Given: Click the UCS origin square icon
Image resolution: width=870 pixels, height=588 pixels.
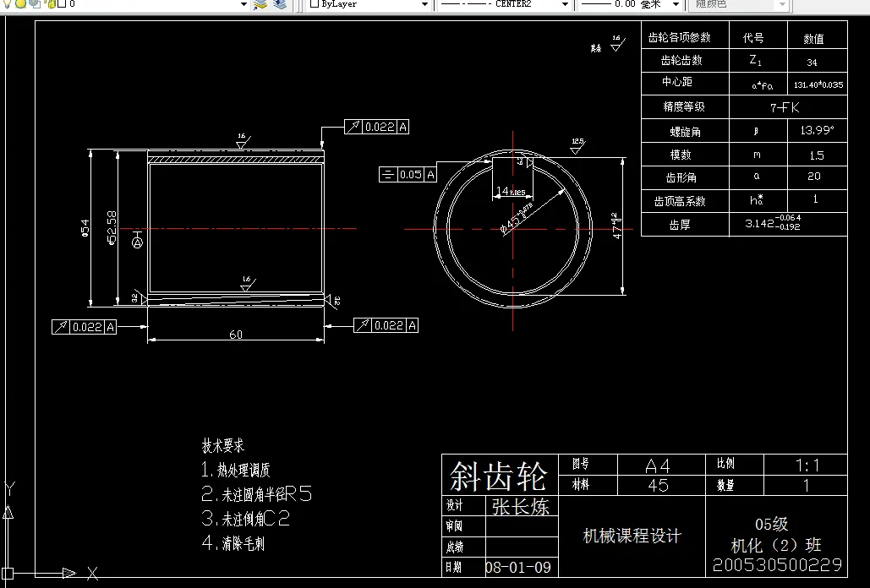Looking at the screenshot, I should [8, 574].
